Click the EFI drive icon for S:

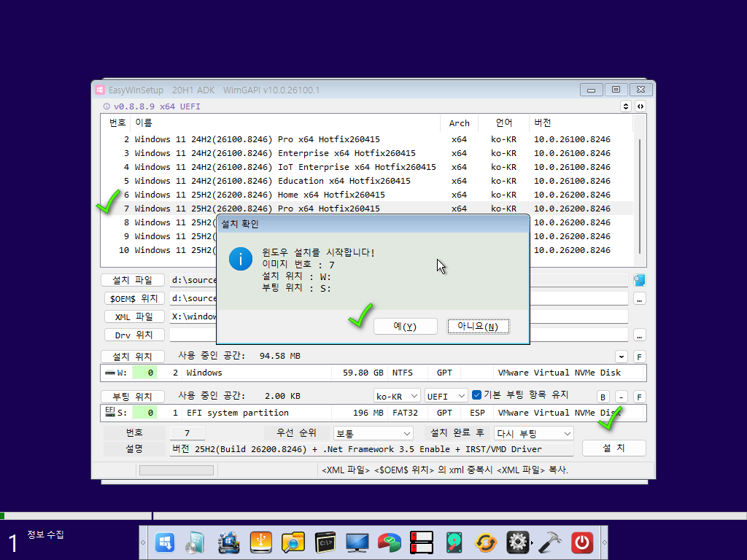tap(110, 411)
